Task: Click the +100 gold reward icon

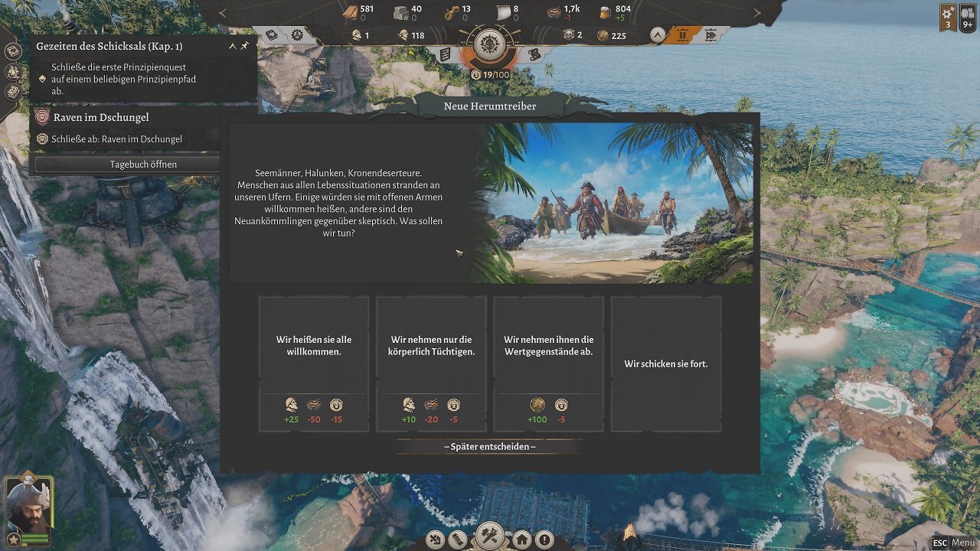Action: (x=537, y=405)
